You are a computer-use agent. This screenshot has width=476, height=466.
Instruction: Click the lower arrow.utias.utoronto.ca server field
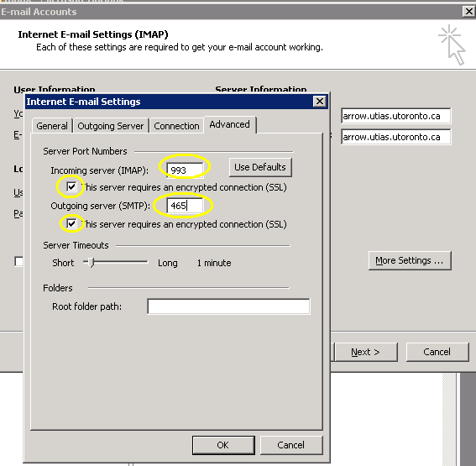tap(396, 137)
